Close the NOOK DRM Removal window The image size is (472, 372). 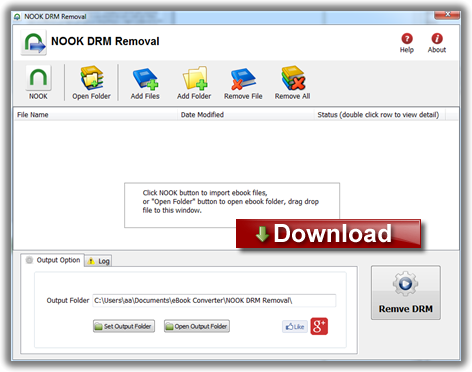point(447,15)
